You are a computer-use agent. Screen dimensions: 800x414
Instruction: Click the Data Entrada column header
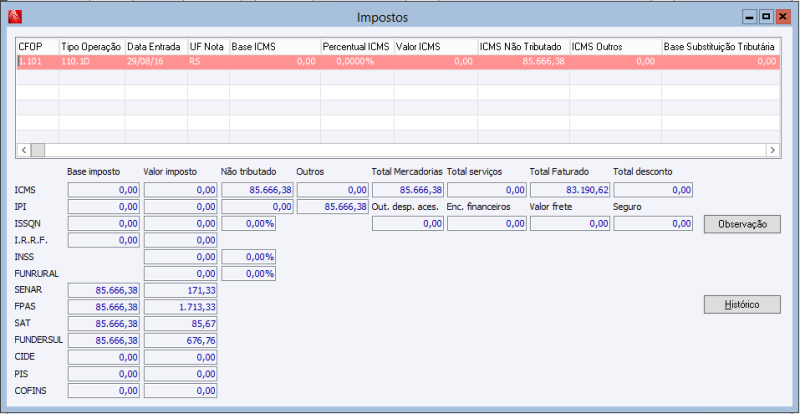(156, 46)
